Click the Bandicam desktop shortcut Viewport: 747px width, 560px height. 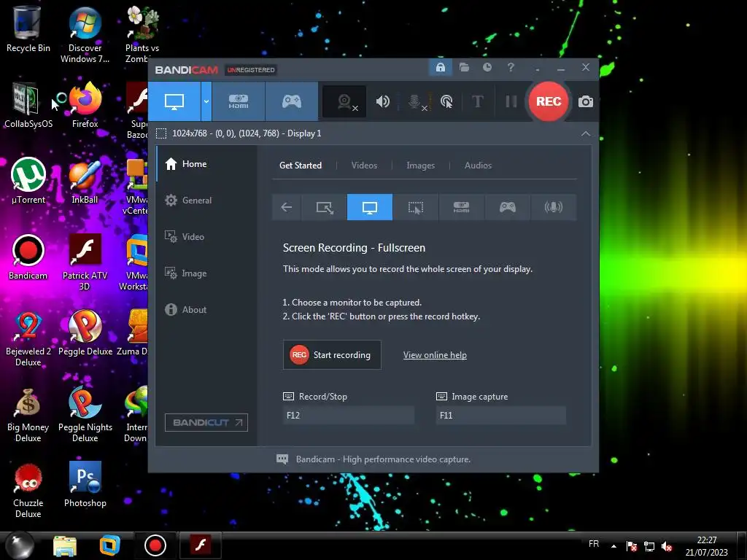(28, 257)
